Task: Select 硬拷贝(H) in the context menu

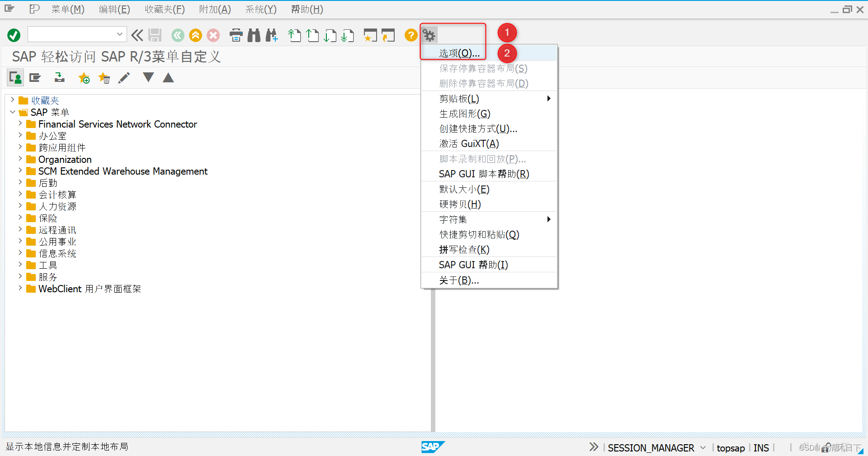Action: pyautogui.click(x=459, y=204)
